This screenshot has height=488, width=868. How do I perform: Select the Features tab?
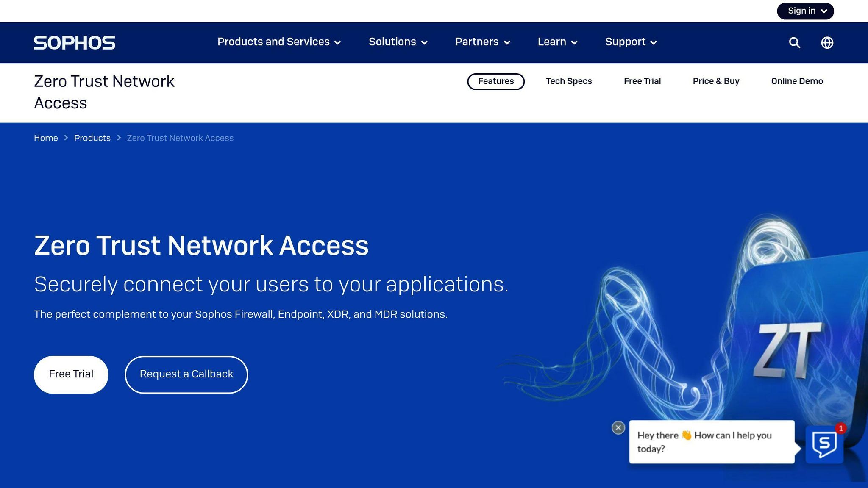pos(496,81)
